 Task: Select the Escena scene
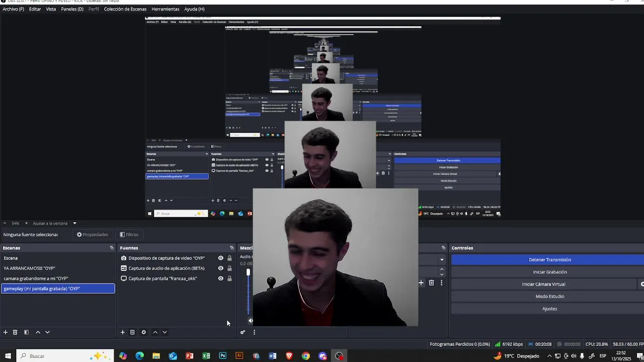58,258
